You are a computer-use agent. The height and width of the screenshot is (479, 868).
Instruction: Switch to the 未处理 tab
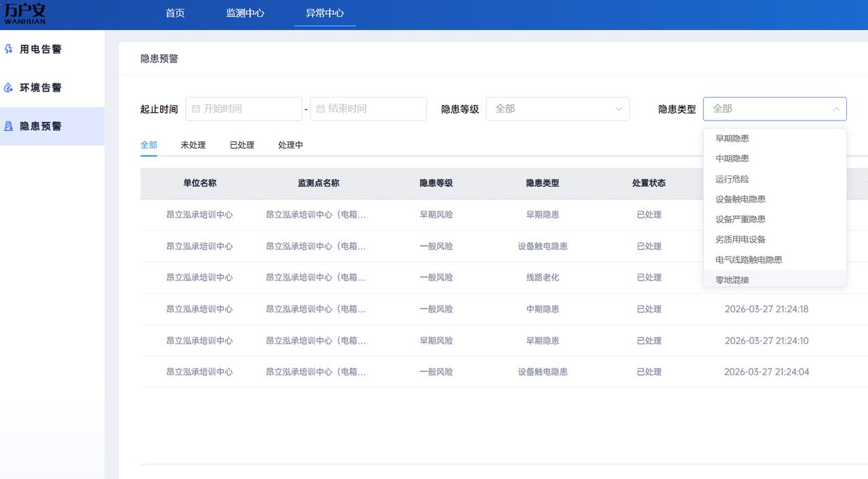pos(193,145)
